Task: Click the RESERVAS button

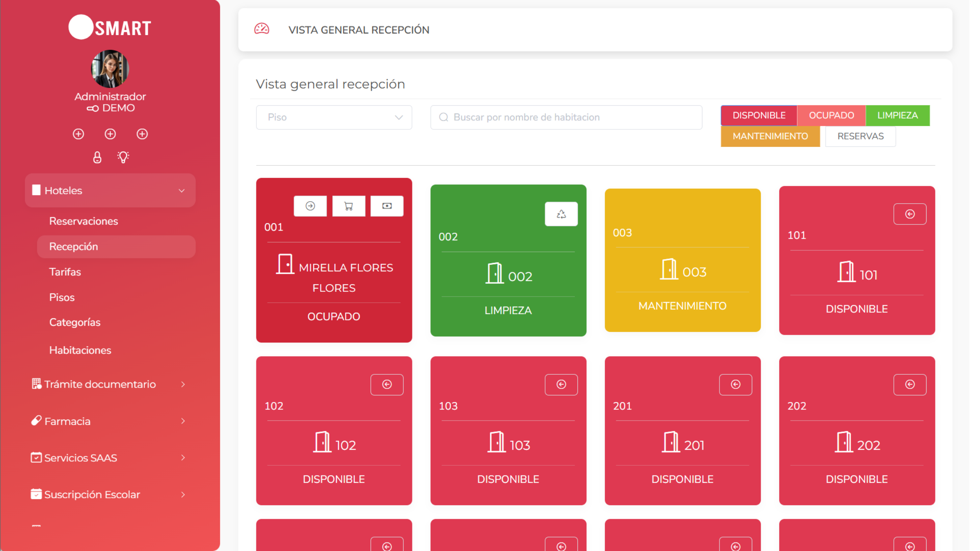Action: coord(860,136)
